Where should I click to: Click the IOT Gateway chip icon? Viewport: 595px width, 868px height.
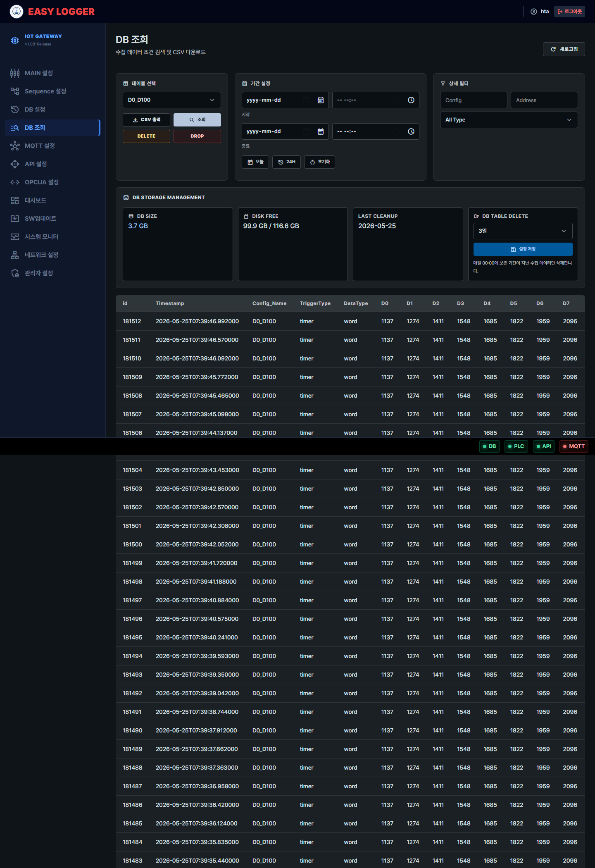pyautogui.click(x=15, y=40)
